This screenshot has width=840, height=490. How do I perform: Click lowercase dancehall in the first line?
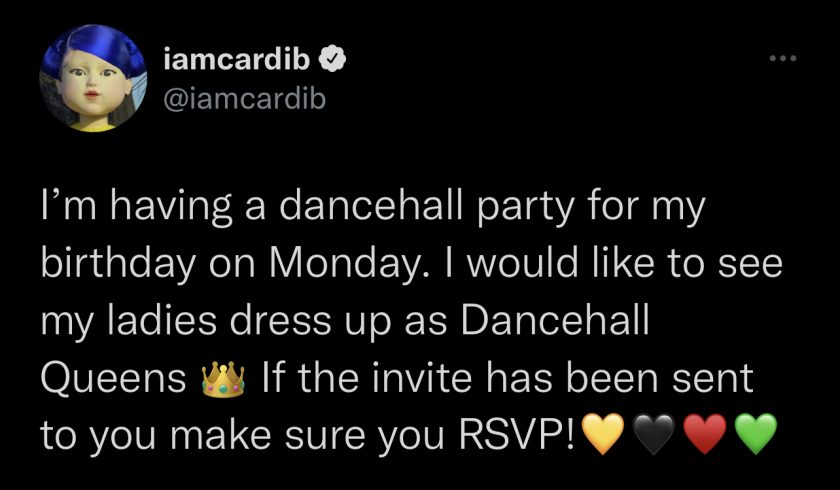(x=371, y=208)
